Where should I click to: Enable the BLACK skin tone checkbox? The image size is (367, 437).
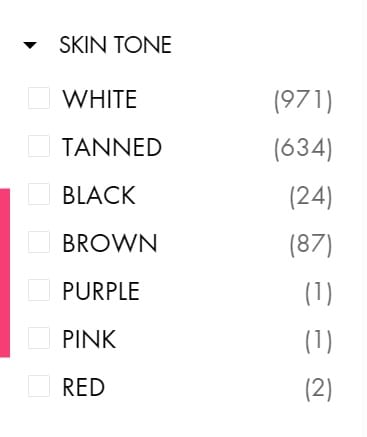pos(39,194)
